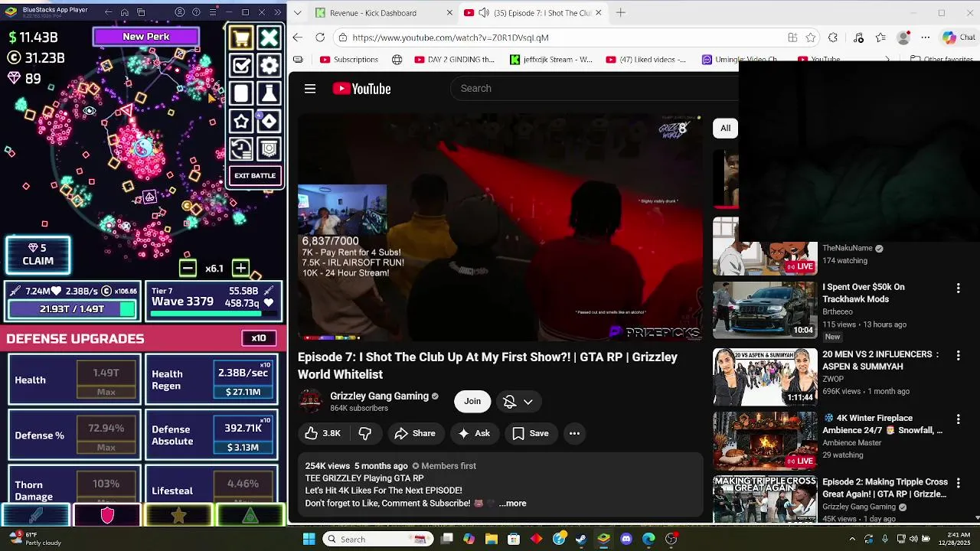This screenshot has height=551, width=980.
Task: Decrease game speed with minus button
Action: 188,268
